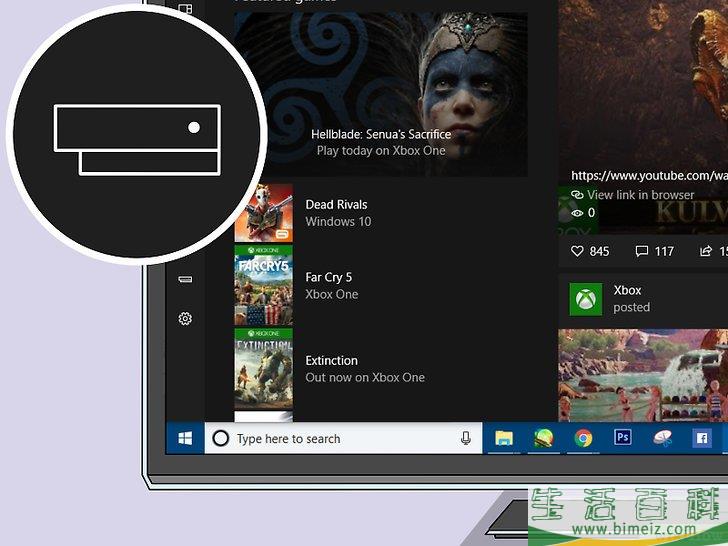
Task: Launch Google Chrome from taskbar
Action: pos(583,438)
